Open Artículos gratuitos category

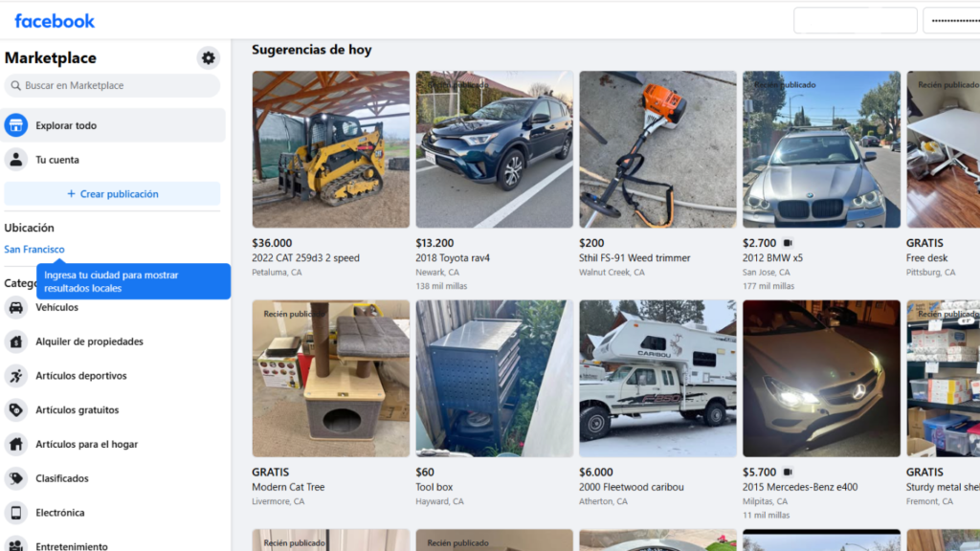coord(113,409)
